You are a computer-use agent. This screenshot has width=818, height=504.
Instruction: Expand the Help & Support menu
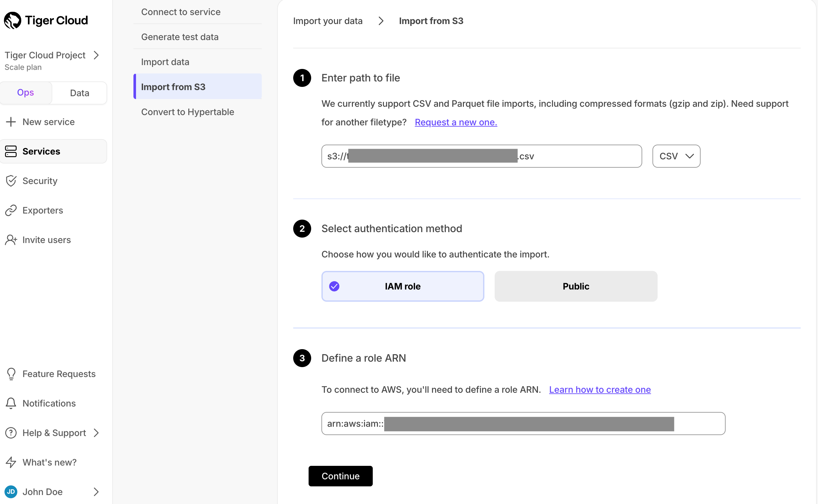(x=54, y=433)
